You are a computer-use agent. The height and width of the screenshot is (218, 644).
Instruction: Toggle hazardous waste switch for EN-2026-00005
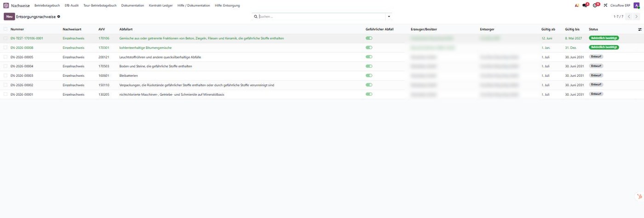(x=369, y=57)
